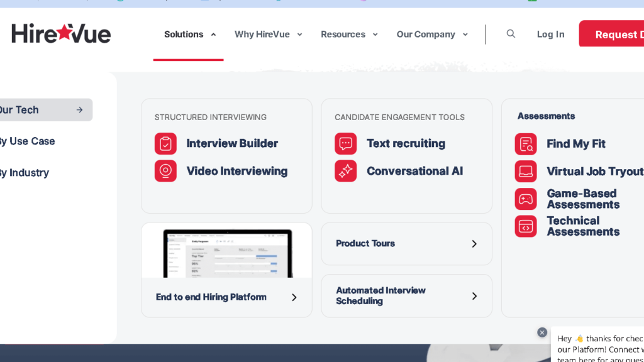The width and height of the screenshot is (644, 362).
Task: Open the search magnifier icon
Action: (511, 34)
